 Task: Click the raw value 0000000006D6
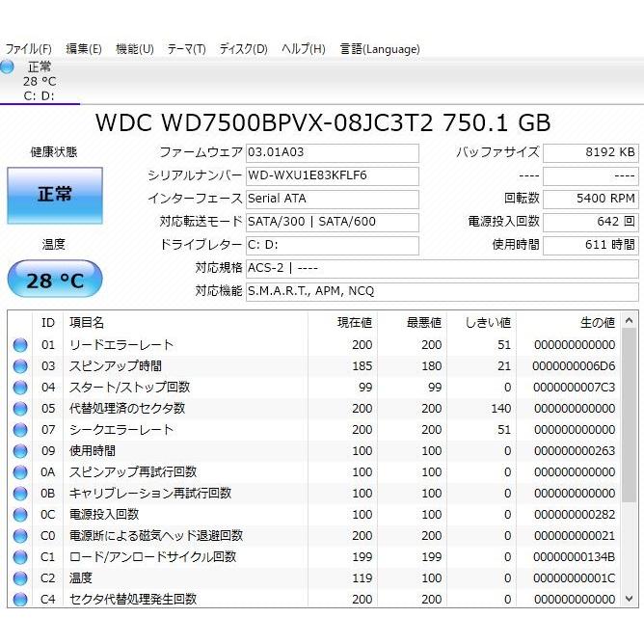574,366
